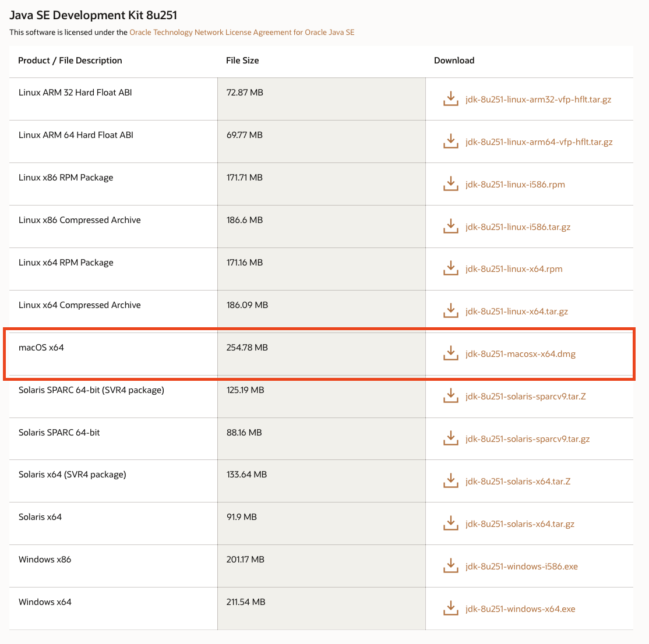Click the 186.09 MB file size
649x644 pixels.
pyautogui.click(x=247, y=305)
